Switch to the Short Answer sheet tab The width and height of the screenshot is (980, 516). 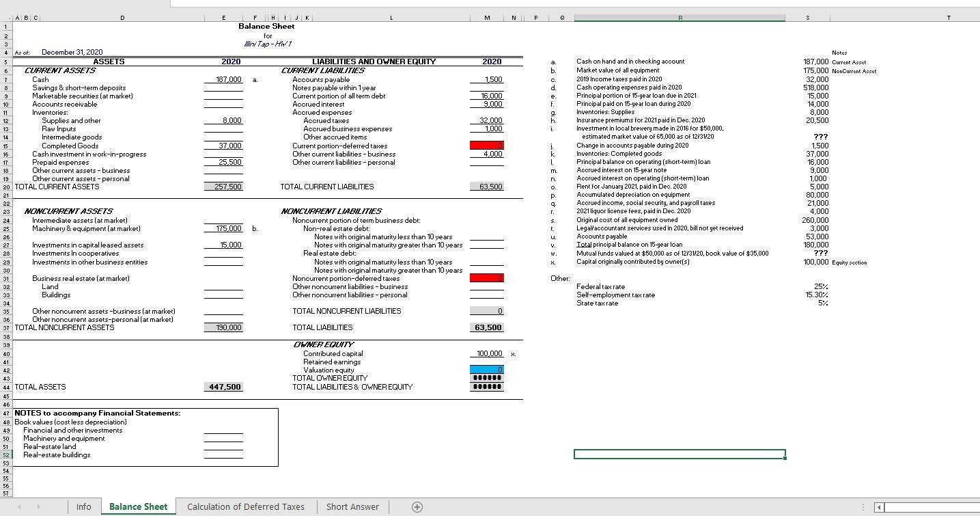point(352,506)
